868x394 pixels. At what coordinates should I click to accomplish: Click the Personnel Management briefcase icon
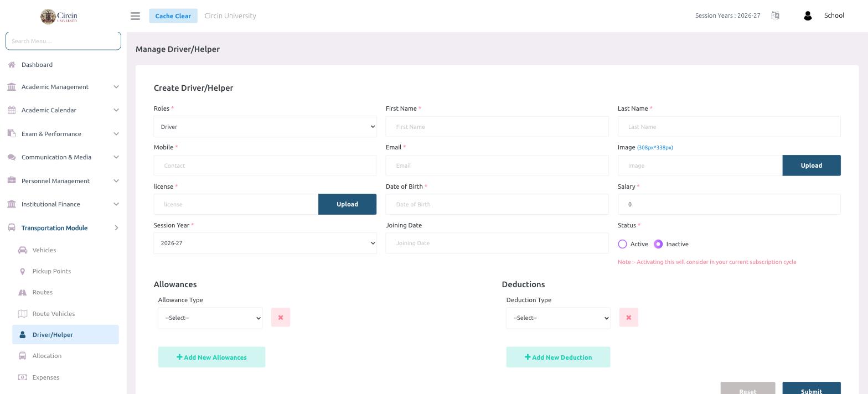coord(12,180)
